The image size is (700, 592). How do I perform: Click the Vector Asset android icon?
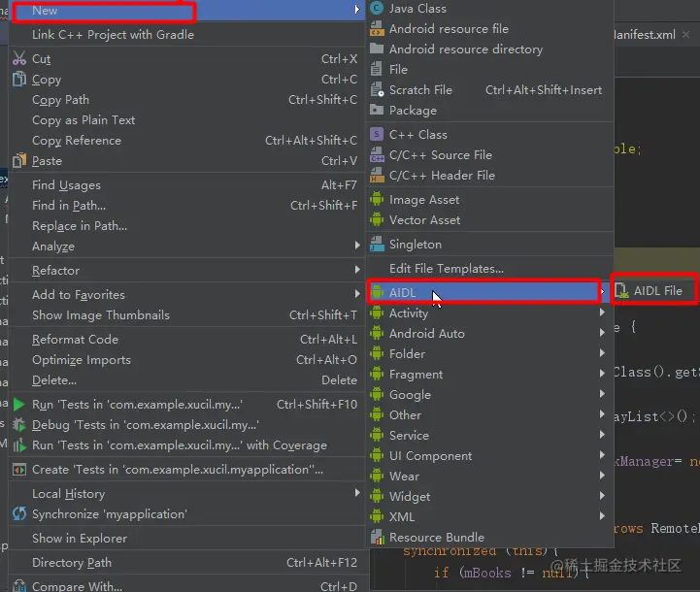click(378, 220)
